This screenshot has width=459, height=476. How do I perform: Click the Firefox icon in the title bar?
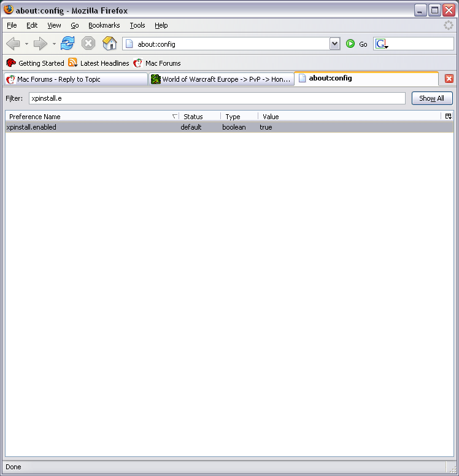click(9, 10)
